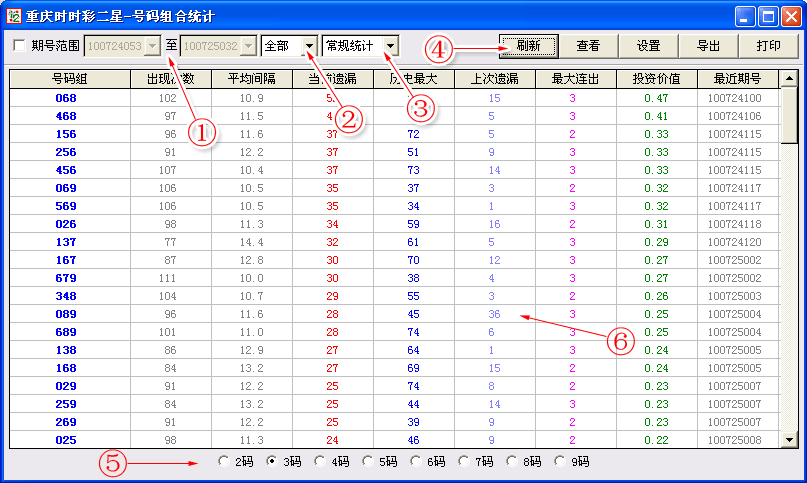
Task: Select number group 069
Action: point(66,188)
